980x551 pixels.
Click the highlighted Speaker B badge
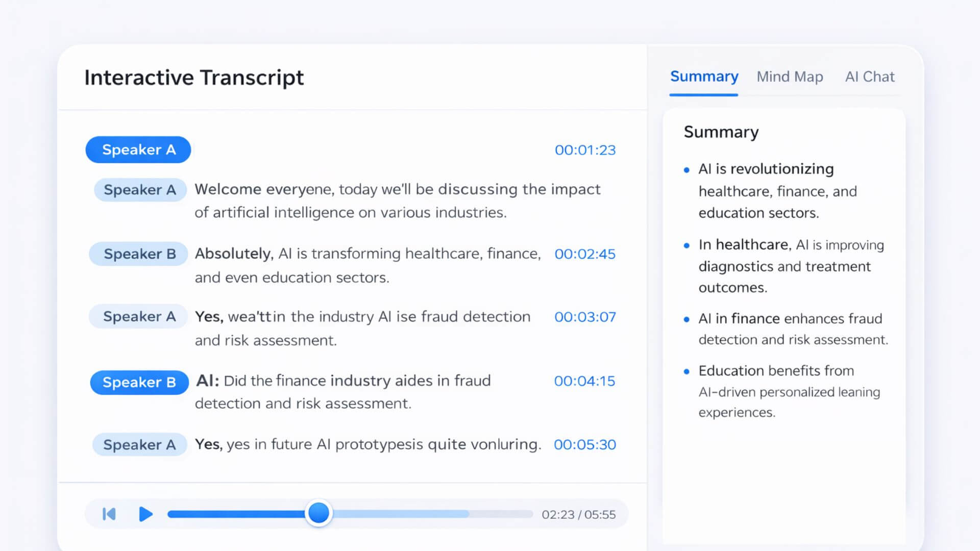(x=139, y=382)
